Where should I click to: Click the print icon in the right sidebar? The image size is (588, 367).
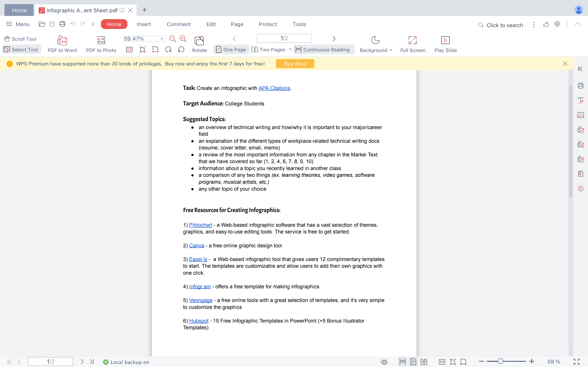[581, 85]
